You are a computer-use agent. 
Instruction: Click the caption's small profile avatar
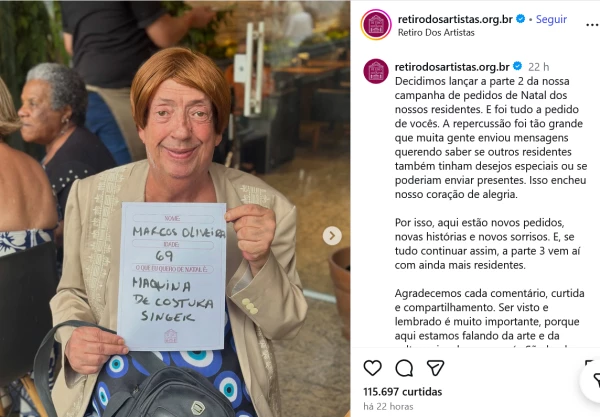(376, 71)
